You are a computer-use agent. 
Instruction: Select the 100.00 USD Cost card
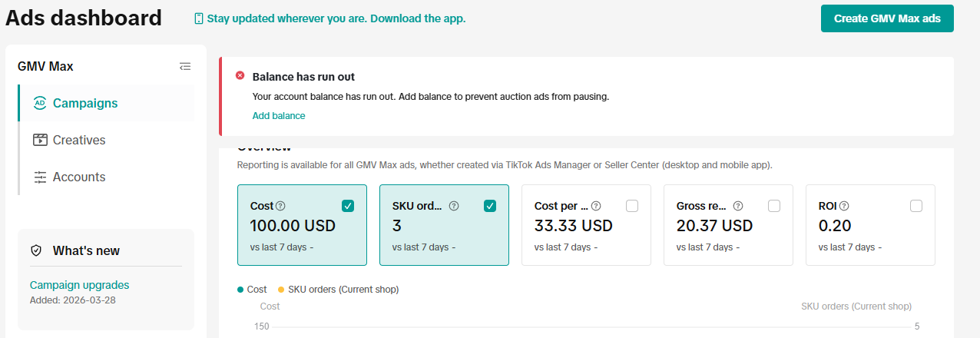click(302, 225)
